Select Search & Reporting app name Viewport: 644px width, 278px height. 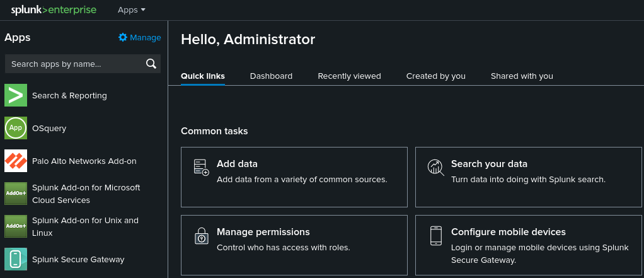pos(69,95)
